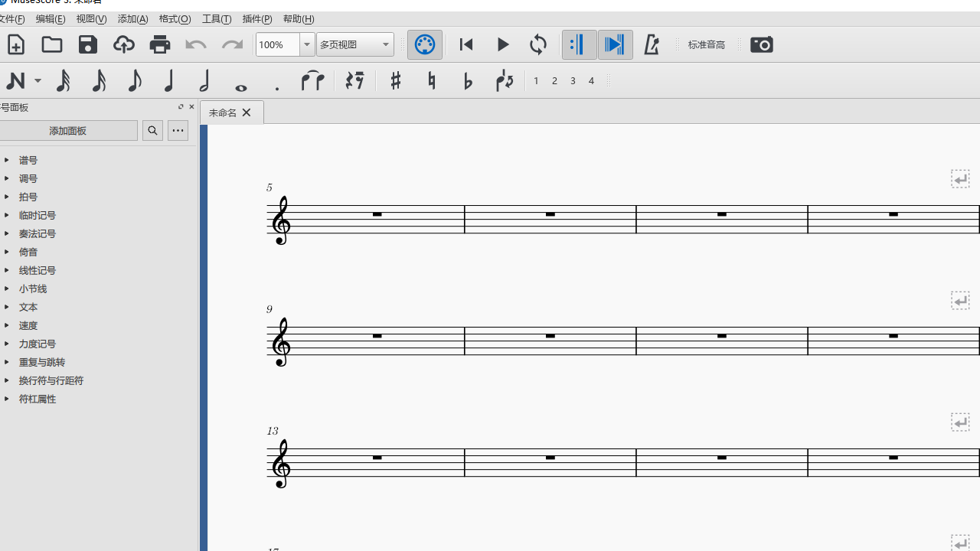Screen dimensions: 980x551
Task: Open the zoom percentage dropdown
Action: 306,44
